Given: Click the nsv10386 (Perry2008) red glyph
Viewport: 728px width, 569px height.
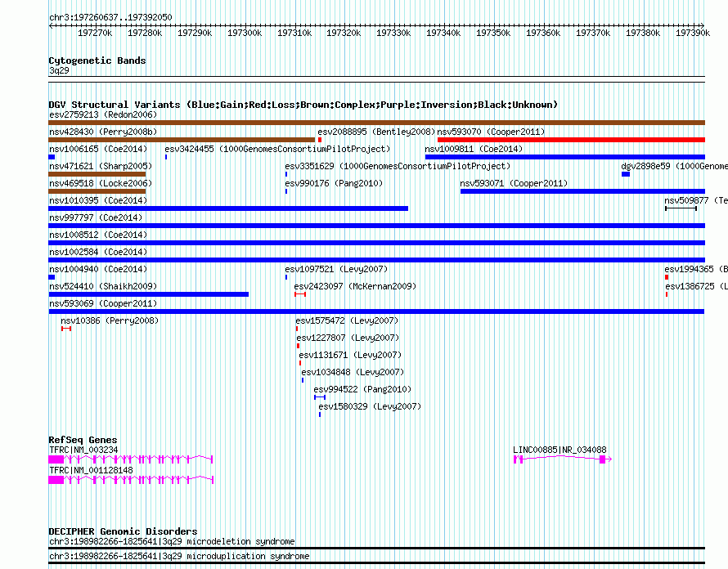Looking at the screenshot, I should (x=66, y=329).
